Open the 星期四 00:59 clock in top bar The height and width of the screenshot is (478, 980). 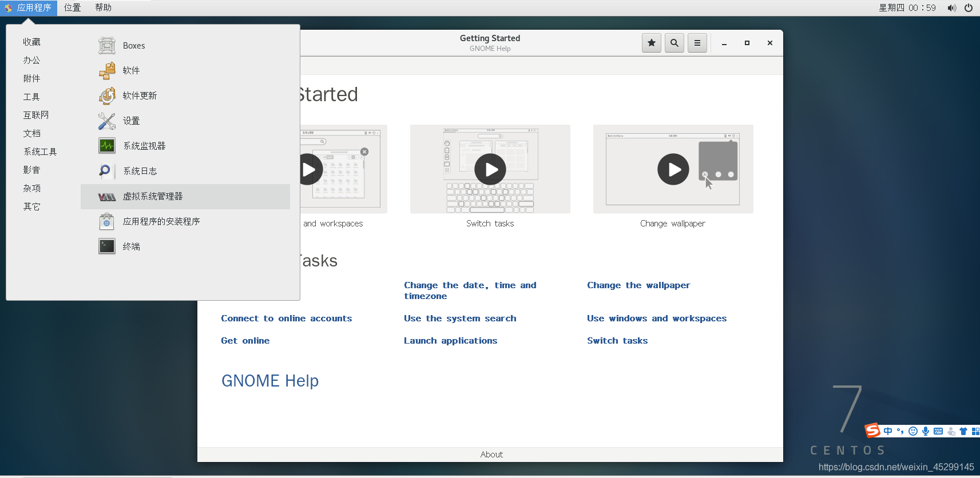907,8
